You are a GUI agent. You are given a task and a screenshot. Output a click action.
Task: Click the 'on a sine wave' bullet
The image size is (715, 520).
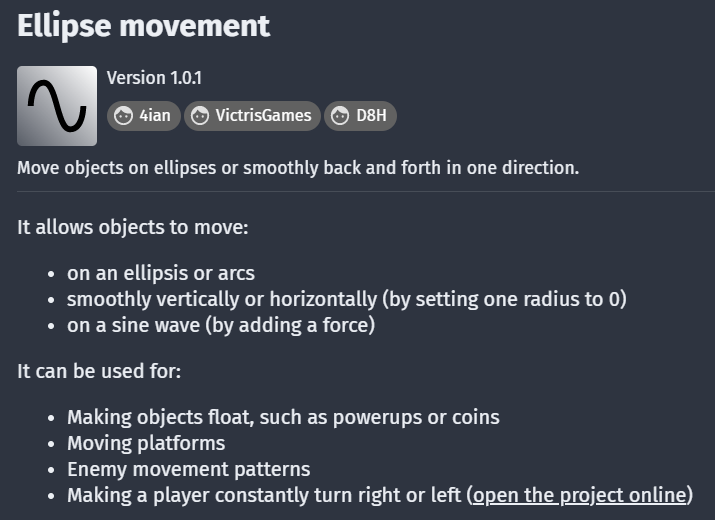coord(221,326)
